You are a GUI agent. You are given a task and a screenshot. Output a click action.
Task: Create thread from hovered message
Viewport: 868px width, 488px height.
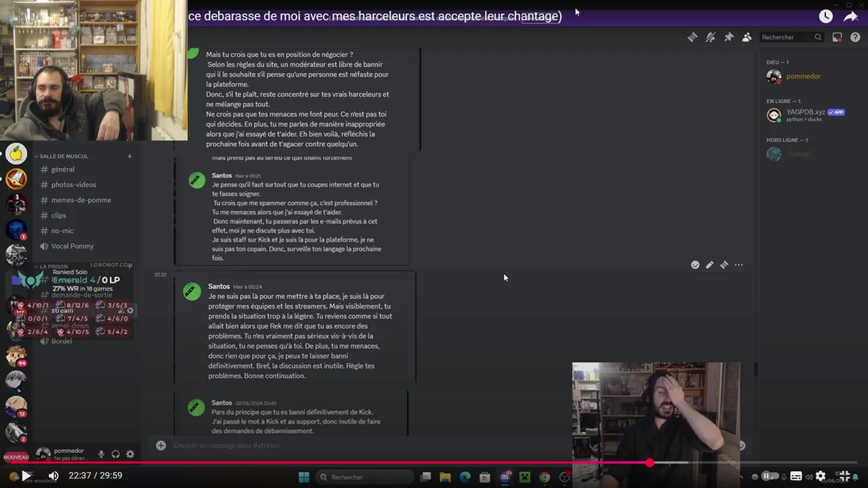click(x=724, y=265)
